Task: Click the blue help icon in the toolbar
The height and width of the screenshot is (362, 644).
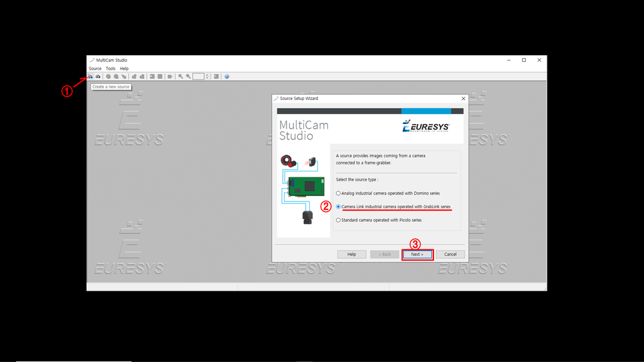Action: (x=227, y=77)
